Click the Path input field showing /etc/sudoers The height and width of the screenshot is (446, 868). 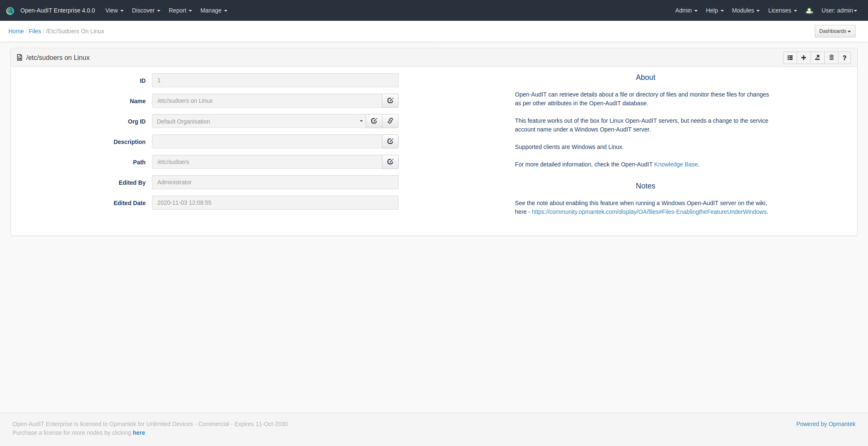(x=267, y=162)
